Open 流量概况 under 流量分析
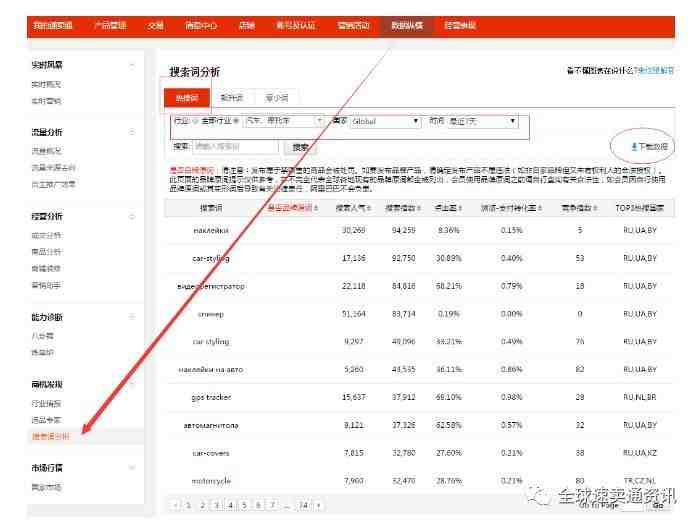The height and width of the screenshot is (526, 699). pyautogui.click(x=46, y=151)
